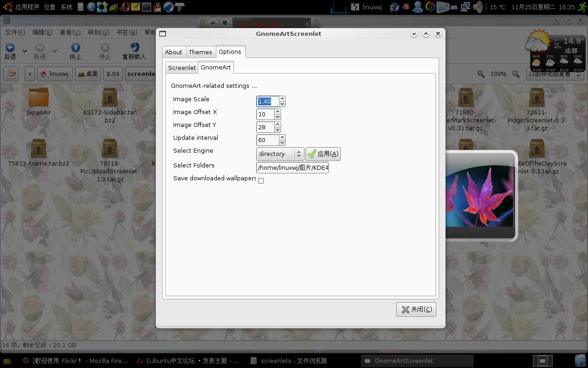Open the 系统 system menu
The image size is (588, 368).
(67, 7)
